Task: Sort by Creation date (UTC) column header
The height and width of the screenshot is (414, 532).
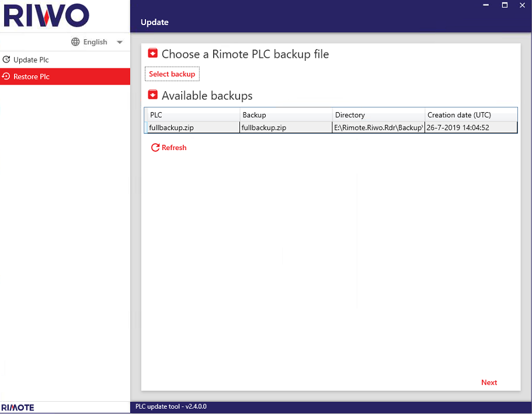Action: 471,114
